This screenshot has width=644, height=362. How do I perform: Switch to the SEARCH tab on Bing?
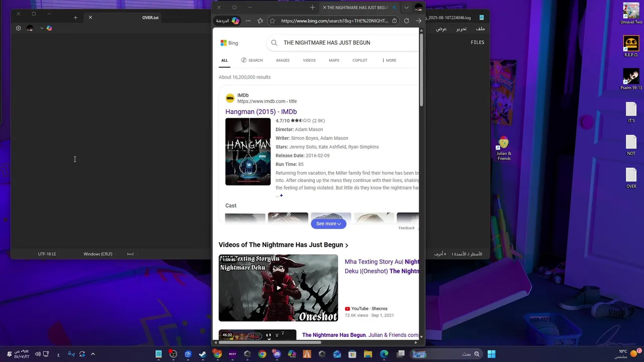(x=252, y=60)
